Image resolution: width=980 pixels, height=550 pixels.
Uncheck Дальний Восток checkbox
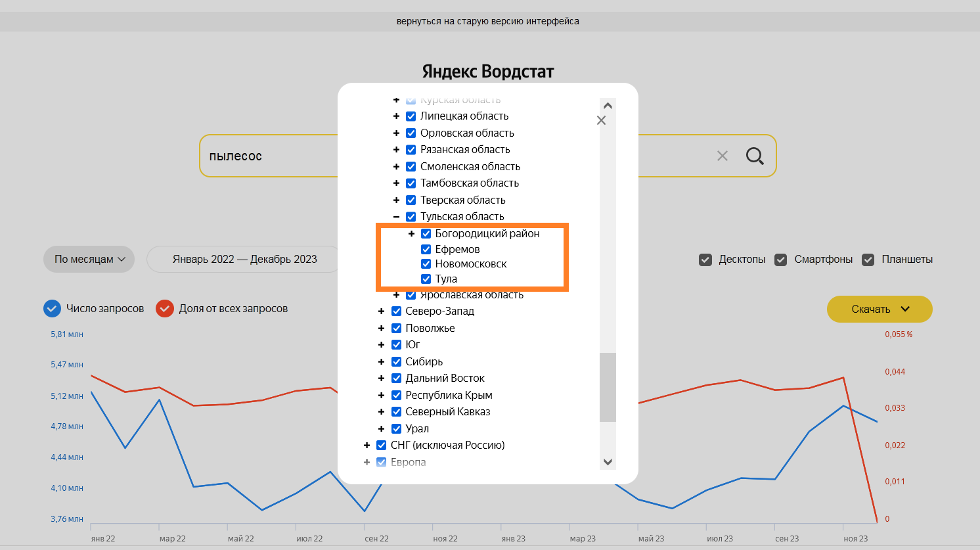pyautogui.click(x=396, y=378)
